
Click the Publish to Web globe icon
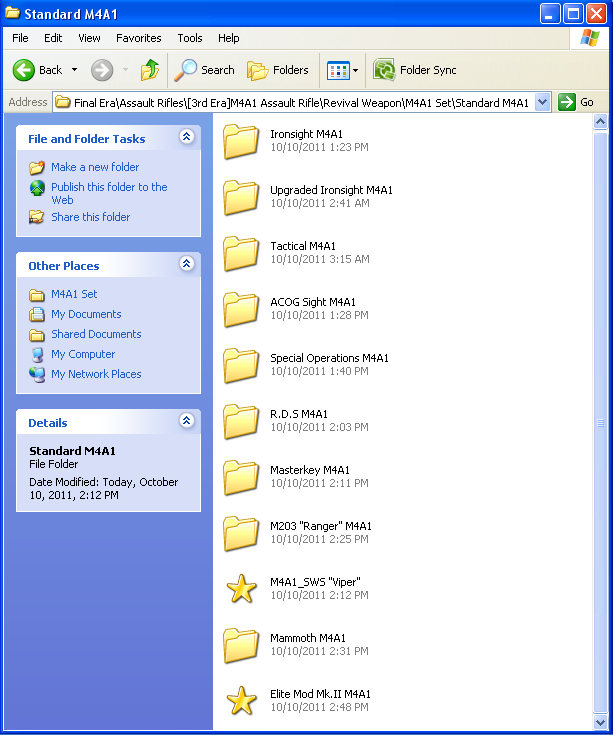(37, 188)
